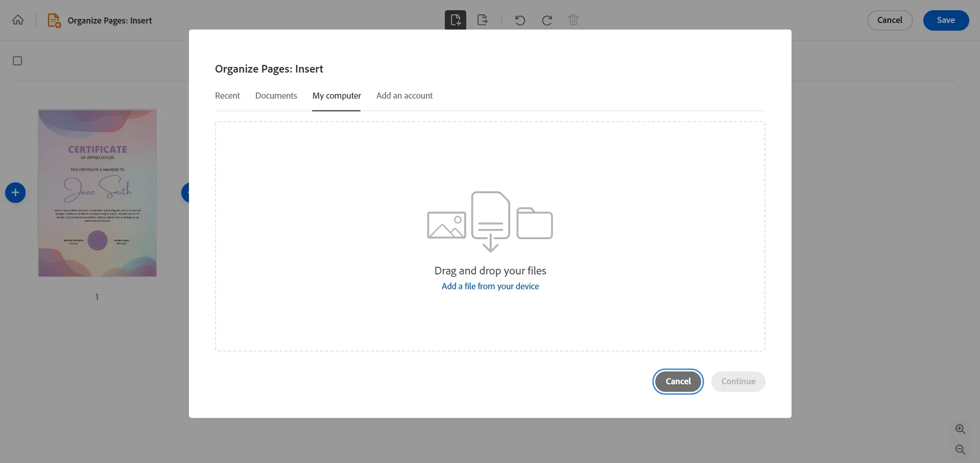
Task: Undo the last action
Action: pos(519,20)
